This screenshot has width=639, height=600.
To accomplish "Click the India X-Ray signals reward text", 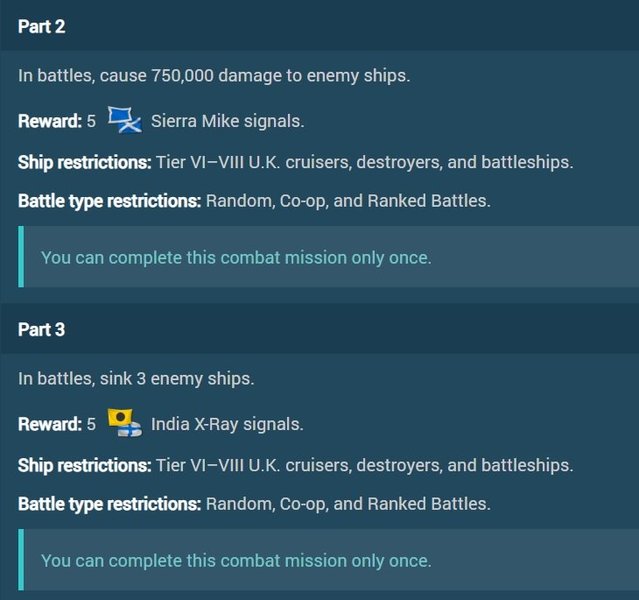I will [x=227, y=424].
